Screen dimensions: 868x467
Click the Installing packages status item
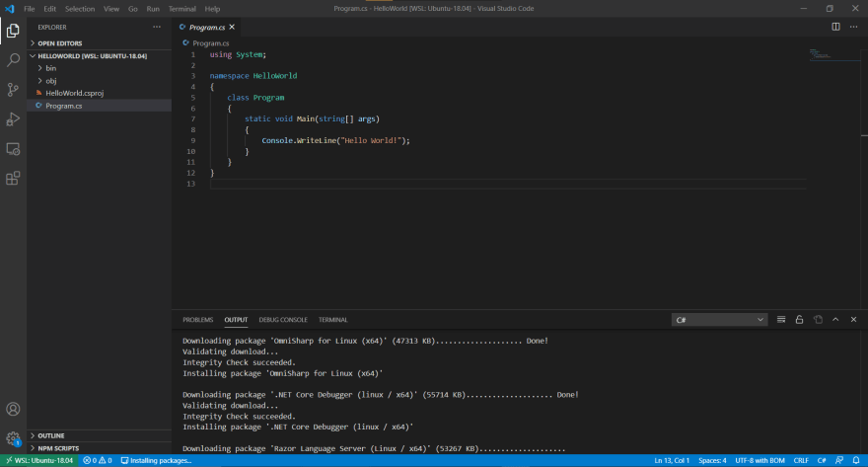click(156, 460)
